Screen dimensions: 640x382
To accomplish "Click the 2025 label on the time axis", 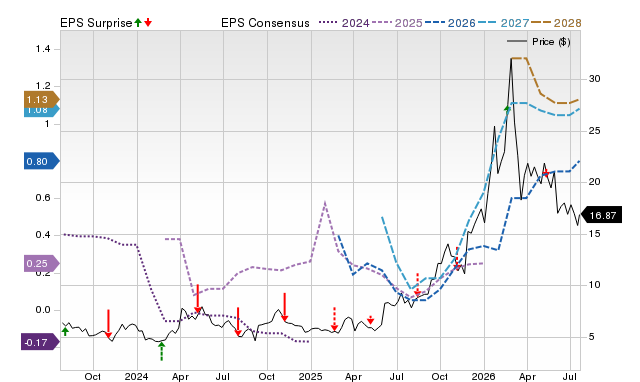I will pyautogui.click(x=311, y=376).
